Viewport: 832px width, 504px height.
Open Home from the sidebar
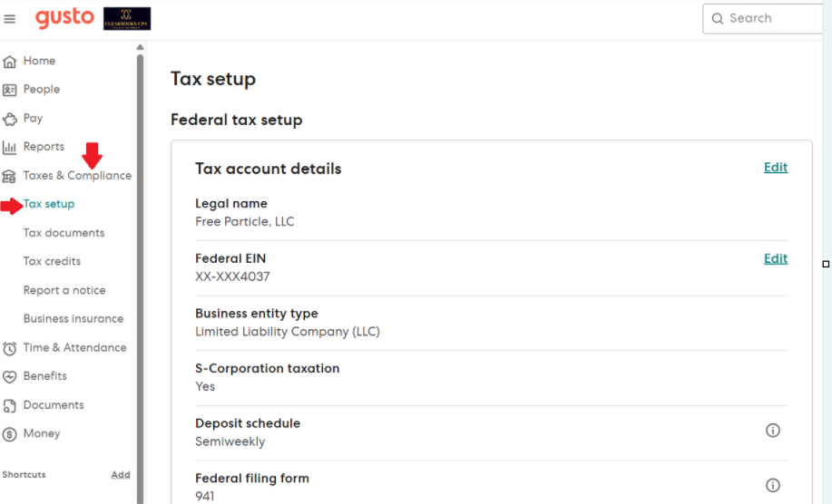[39, 61]
